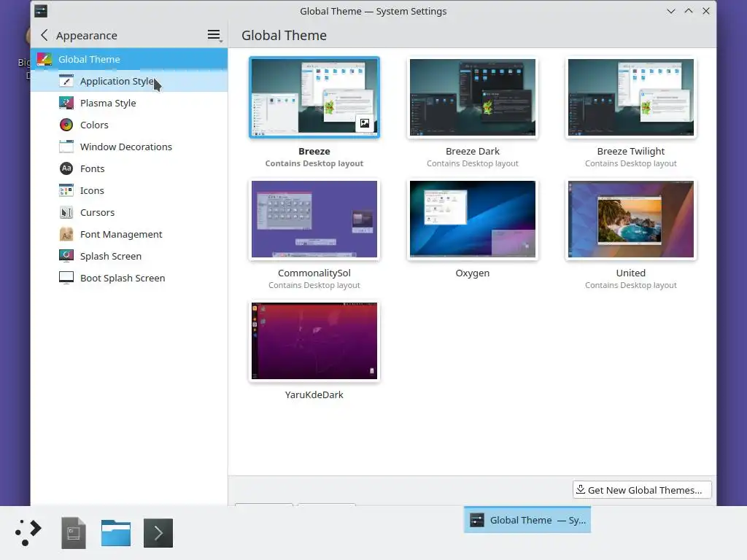
Task: Click the United theme name
Action: click(631, 273)
